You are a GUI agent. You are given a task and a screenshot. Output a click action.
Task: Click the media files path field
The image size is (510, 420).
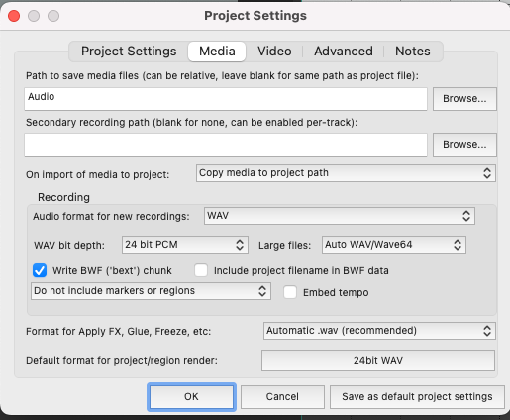(x=226, y=99)
